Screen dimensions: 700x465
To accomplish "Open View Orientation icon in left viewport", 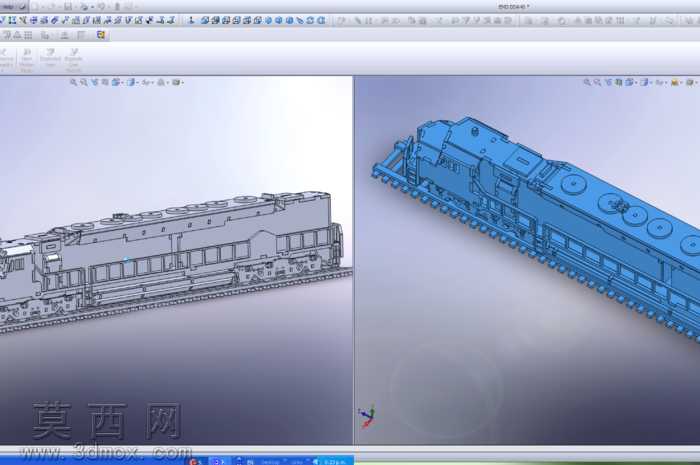I will tap(116, 83).
